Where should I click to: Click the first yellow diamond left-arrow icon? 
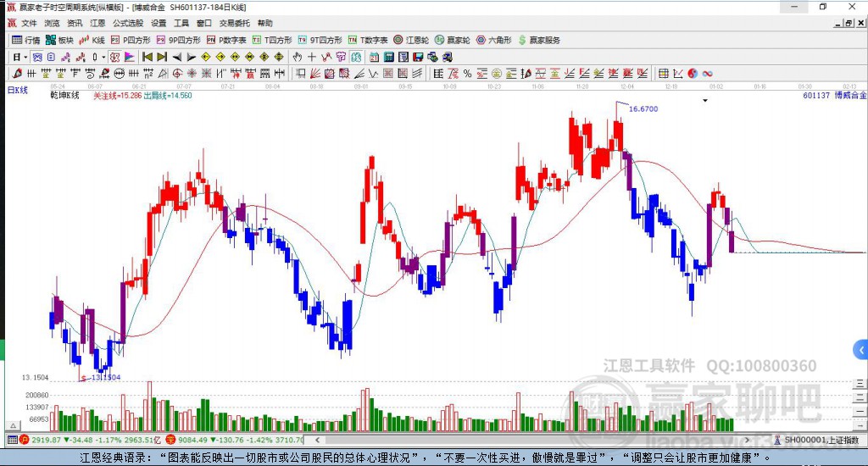pos(206,57)
